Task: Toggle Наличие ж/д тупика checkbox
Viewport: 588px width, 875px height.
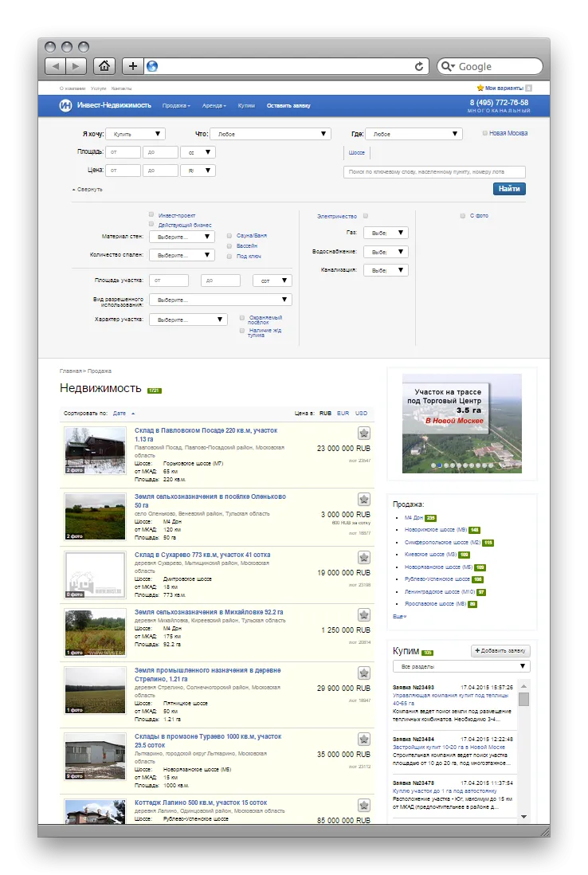Action: (242, 331)
